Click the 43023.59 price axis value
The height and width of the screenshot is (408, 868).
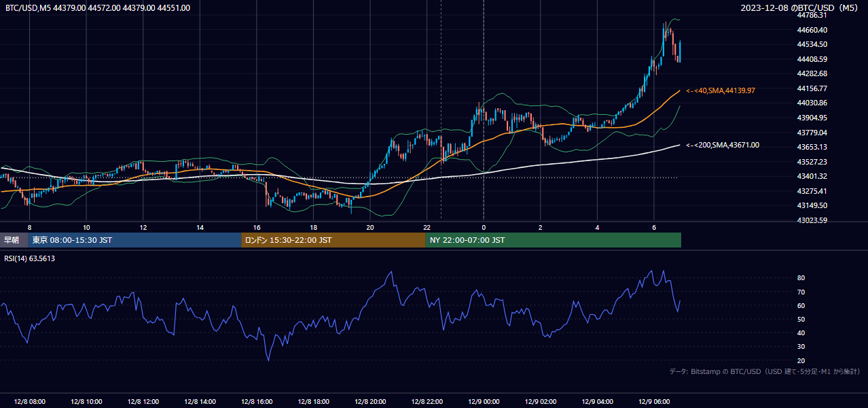pos(813,220)
